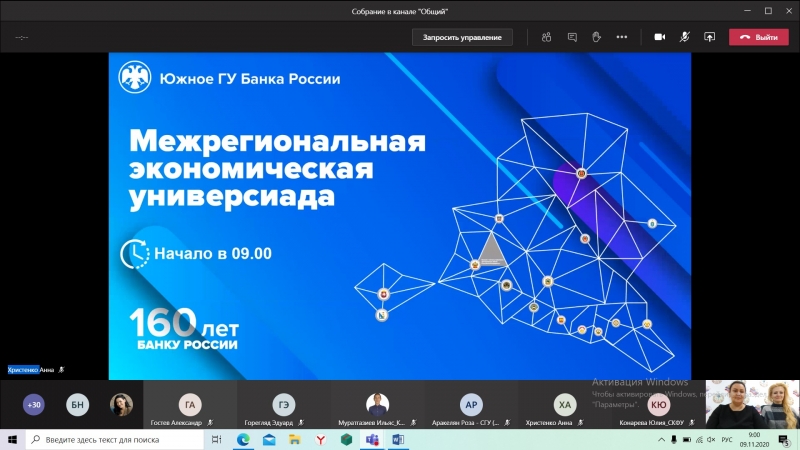Image resolution: width=800 pixels, height=450 pixels.
Task: Select Аракелян Роза participant tile
Action: [471, 405]
